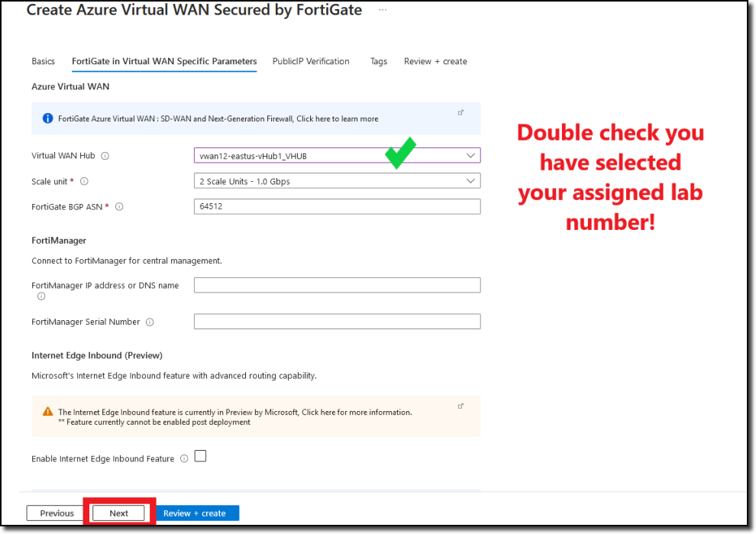Go to Review + create tab
This screenshot has height=534, width=756.
coord(435,61)
